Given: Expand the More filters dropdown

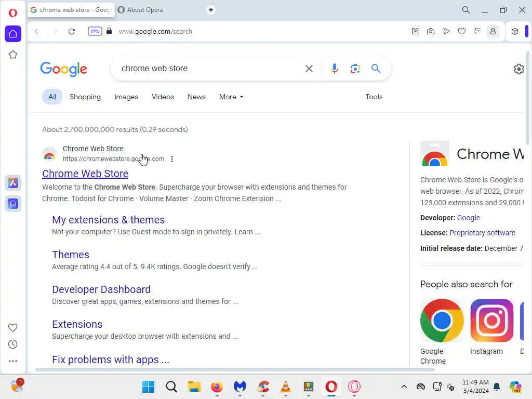Looking at the screenshot, I should (x=231, y=97).
